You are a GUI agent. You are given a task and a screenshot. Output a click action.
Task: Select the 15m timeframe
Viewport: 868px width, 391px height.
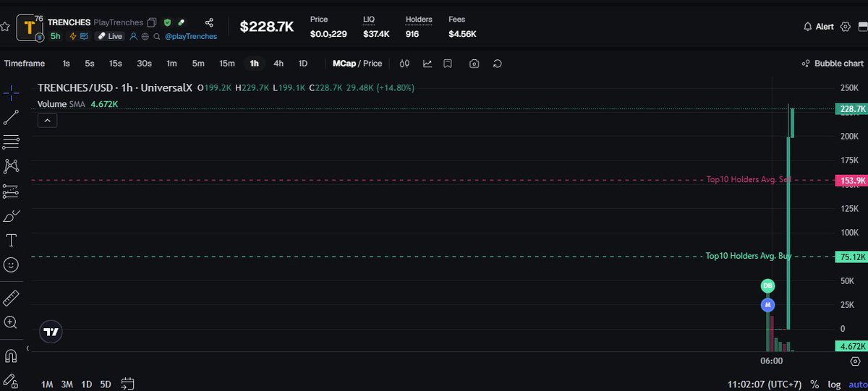pyautogui.click(x=227, y=64)
